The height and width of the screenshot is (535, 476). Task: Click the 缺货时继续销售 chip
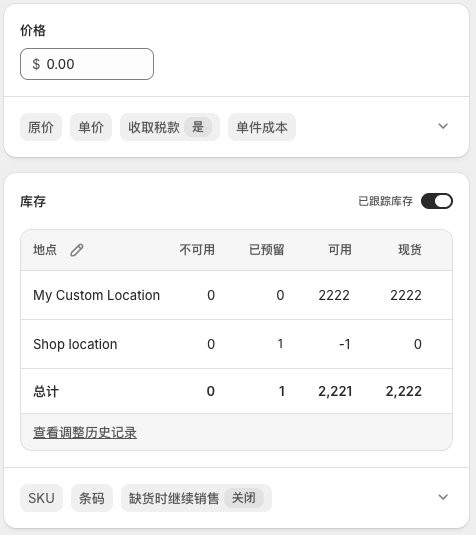[196, 498]
